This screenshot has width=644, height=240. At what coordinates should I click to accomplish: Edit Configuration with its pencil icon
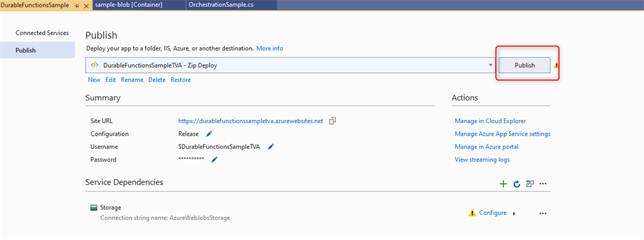[x=209, y=134]
